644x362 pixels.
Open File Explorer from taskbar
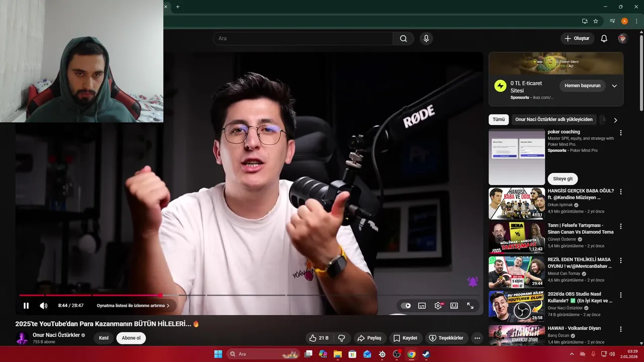338,354
